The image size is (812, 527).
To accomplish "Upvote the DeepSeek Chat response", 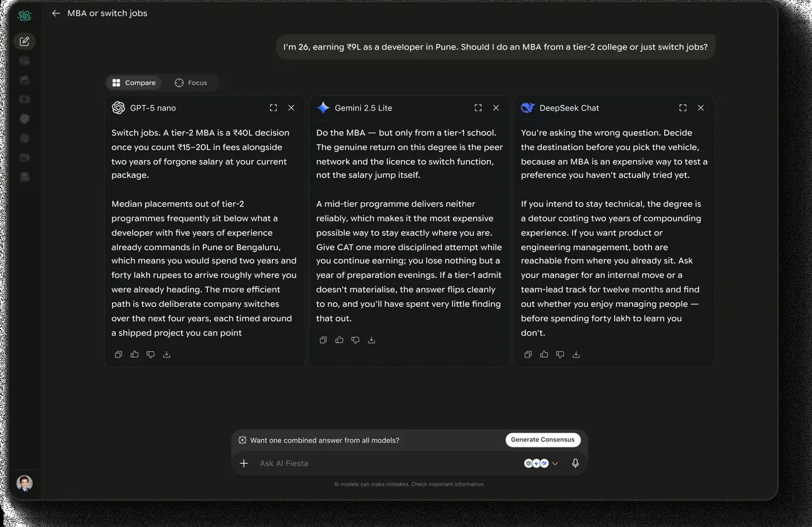I will click(544, 354).
